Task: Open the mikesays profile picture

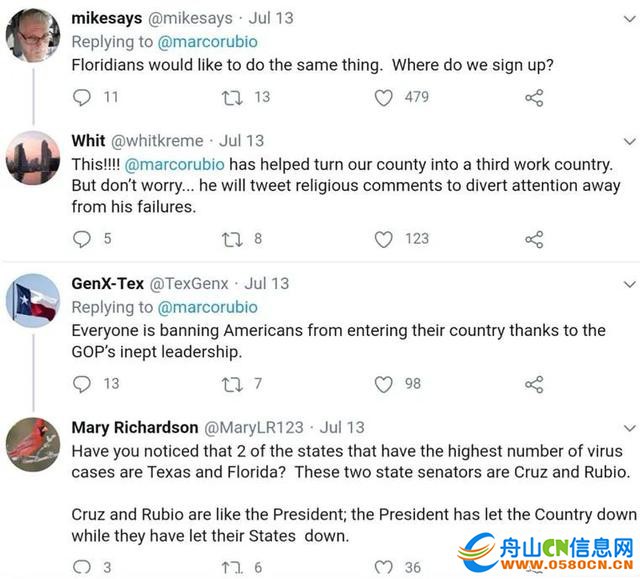Action: coord(33,35)
